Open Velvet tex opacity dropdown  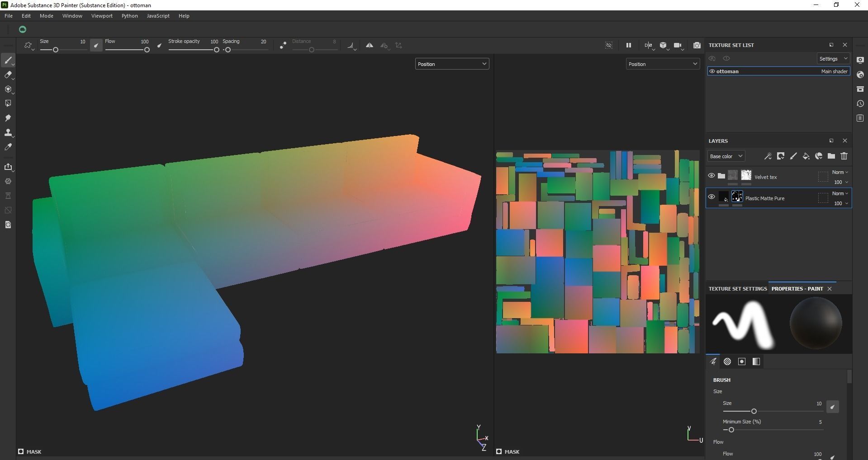(x=841, y=182)
